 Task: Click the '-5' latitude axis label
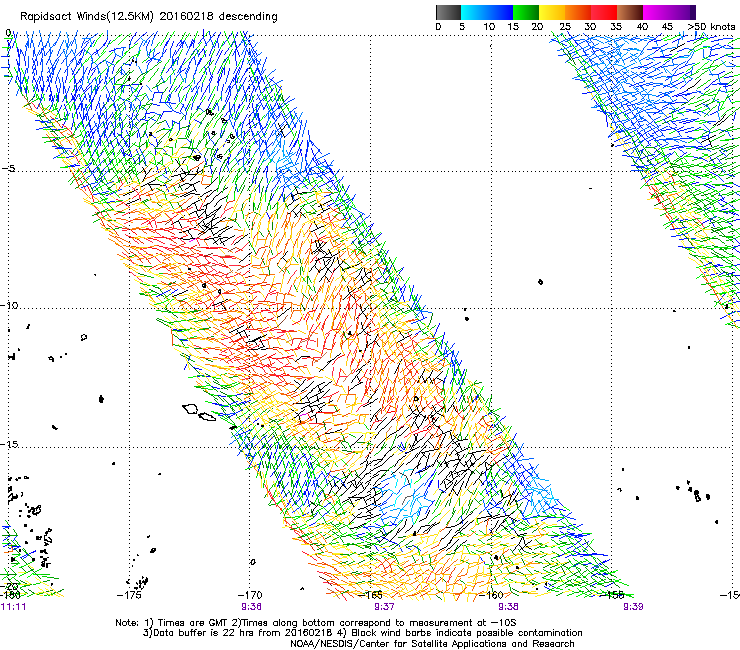[x=9, y=169]
